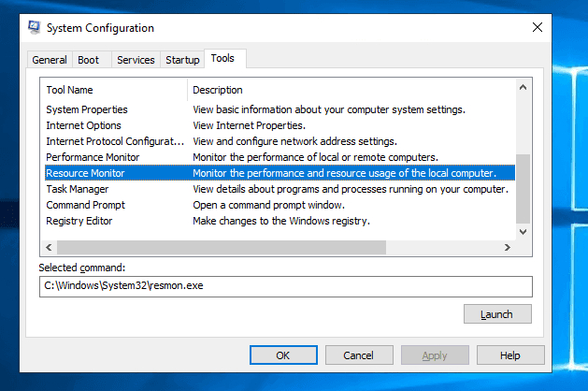The image size is (588, 391).
Task: Confirm with the OK button
Action: [x=282, y=355]
